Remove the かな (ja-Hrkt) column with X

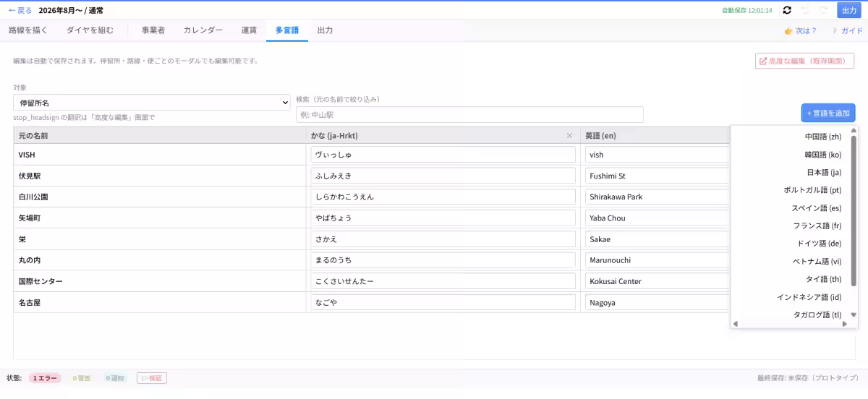pyautogui.click(x=569, y=135)
